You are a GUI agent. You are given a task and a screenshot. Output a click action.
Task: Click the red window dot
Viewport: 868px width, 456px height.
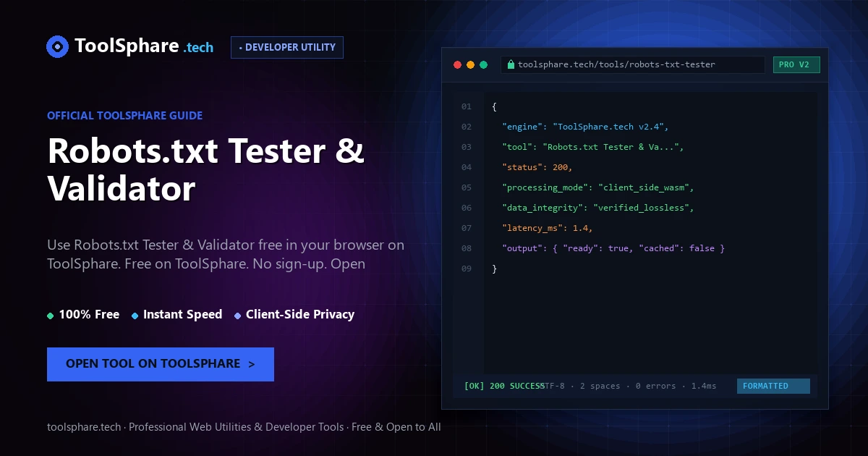[x=457, y=64]
